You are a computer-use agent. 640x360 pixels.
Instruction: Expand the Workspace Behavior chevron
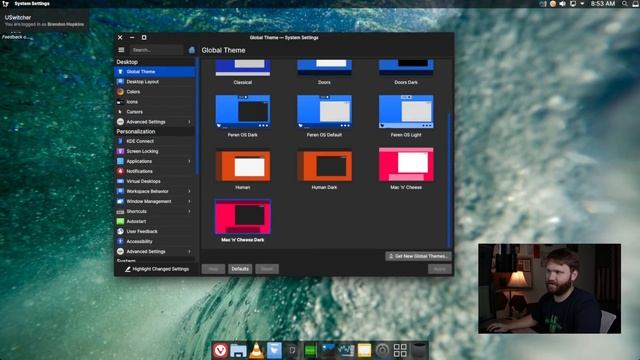(189, 191)
